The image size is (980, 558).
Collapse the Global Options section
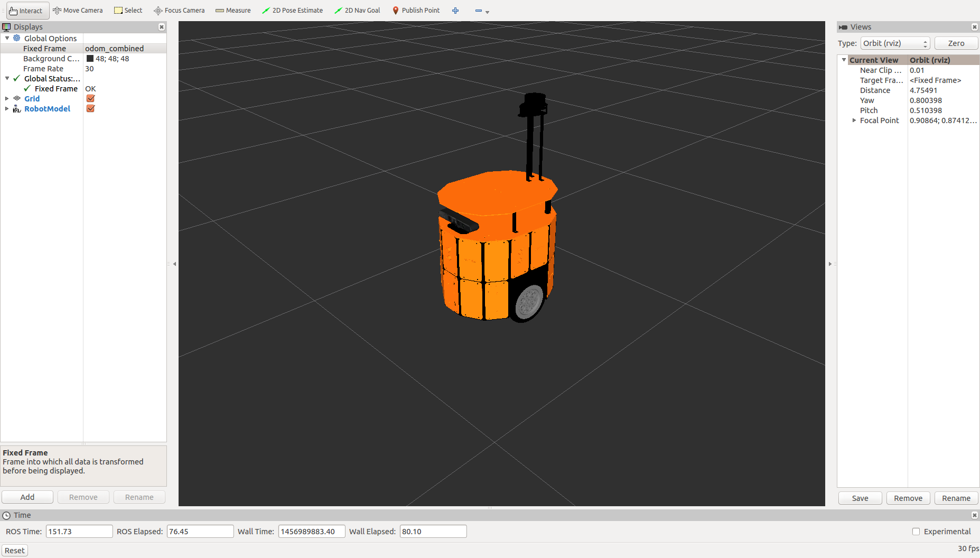(x=7, y=39)
